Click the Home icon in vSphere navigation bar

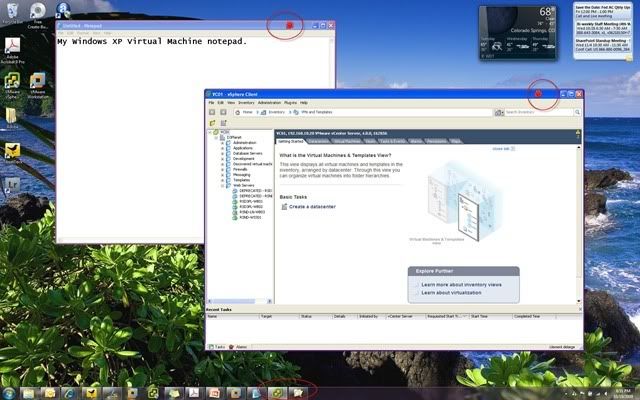pyautogui.click(x=238, y=112)
